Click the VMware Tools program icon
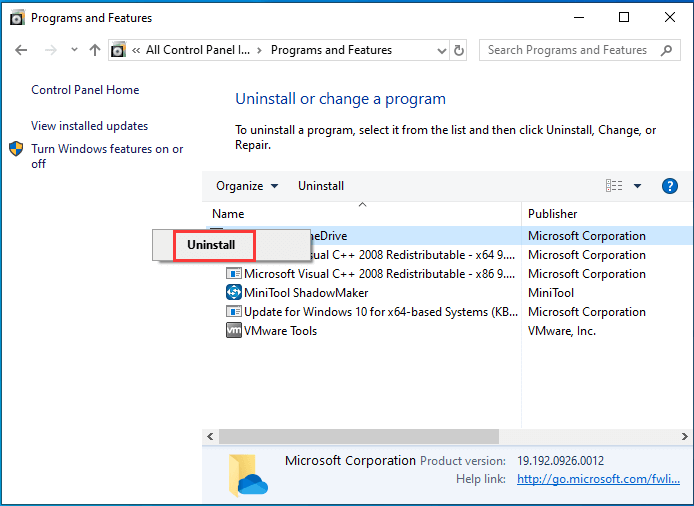Viewport: 694px width, 506px height. 234,331
